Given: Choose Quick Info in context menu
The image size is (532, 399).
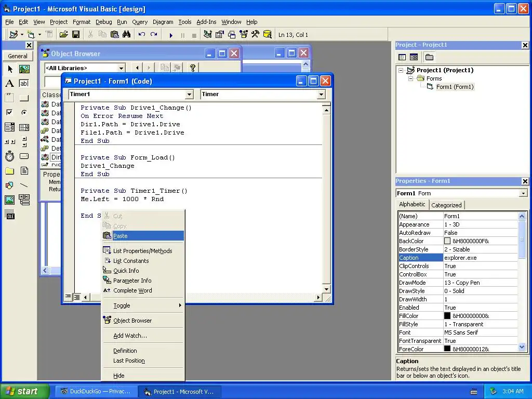Looking at the screenshot, I should [143, 270].
